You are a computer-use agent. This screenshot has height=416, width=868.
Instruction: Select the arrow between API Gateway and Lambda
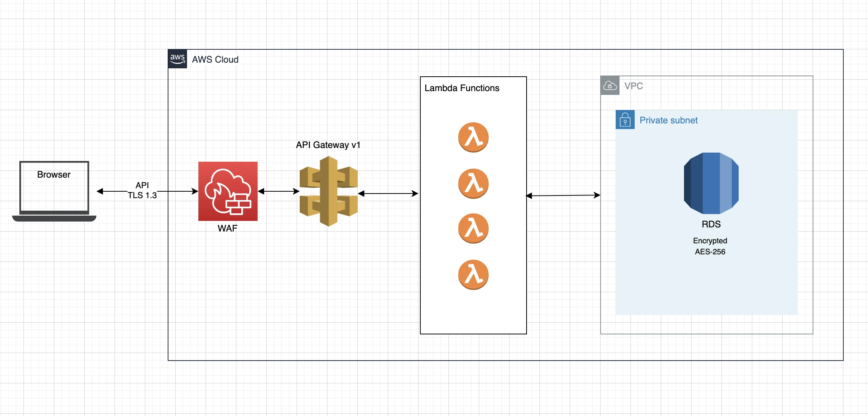coord(388,194)
